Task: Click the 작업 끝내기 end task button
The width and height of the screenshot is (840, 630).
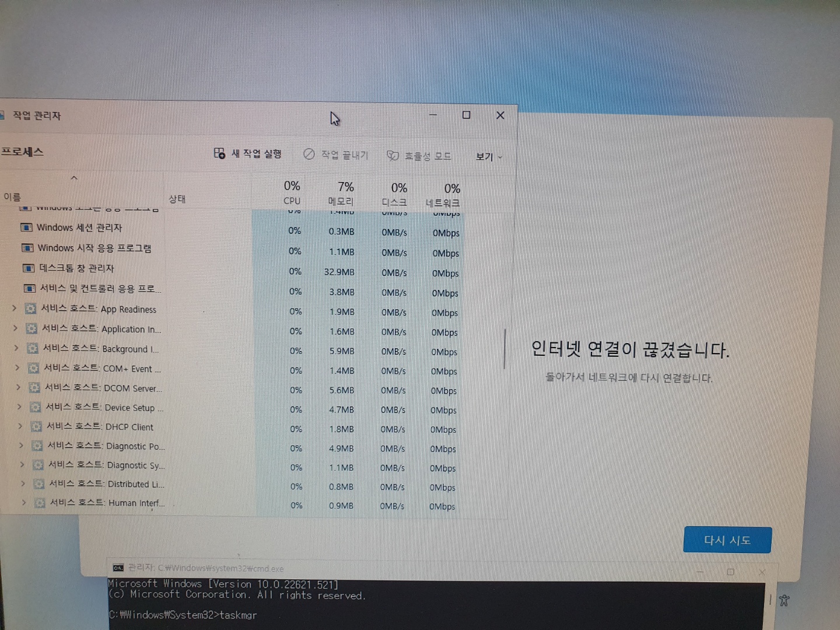Action: click(336, 155)
